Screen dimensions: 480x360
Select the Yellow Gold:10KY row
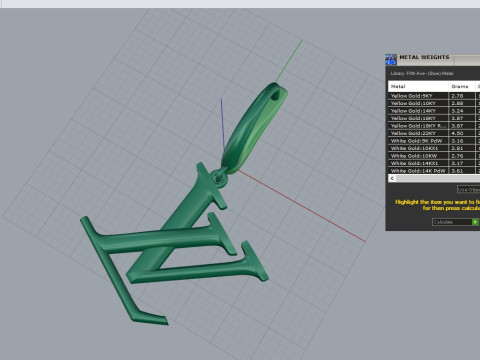pyautogui.click(x=434, y=103)
